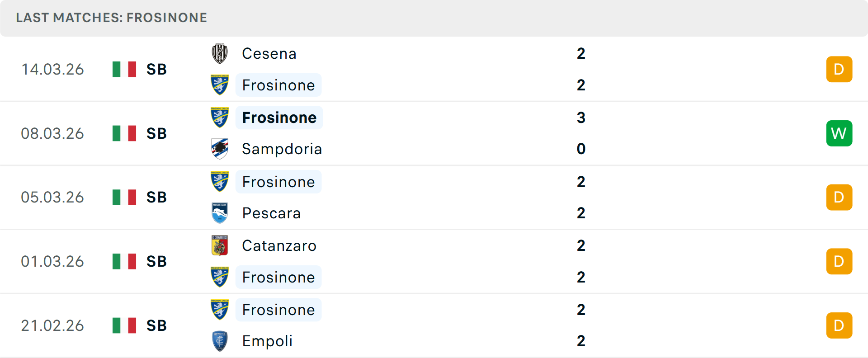This screenshot has width=868, height=358.
Task: Select the Catanzaro team logo
Action: tap(219, 245)
